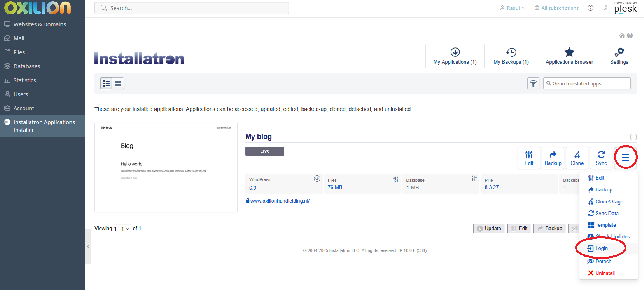This screenshot has height=290, width=644.
Task: Click the Oxilion logo
Action: [38, 7]
